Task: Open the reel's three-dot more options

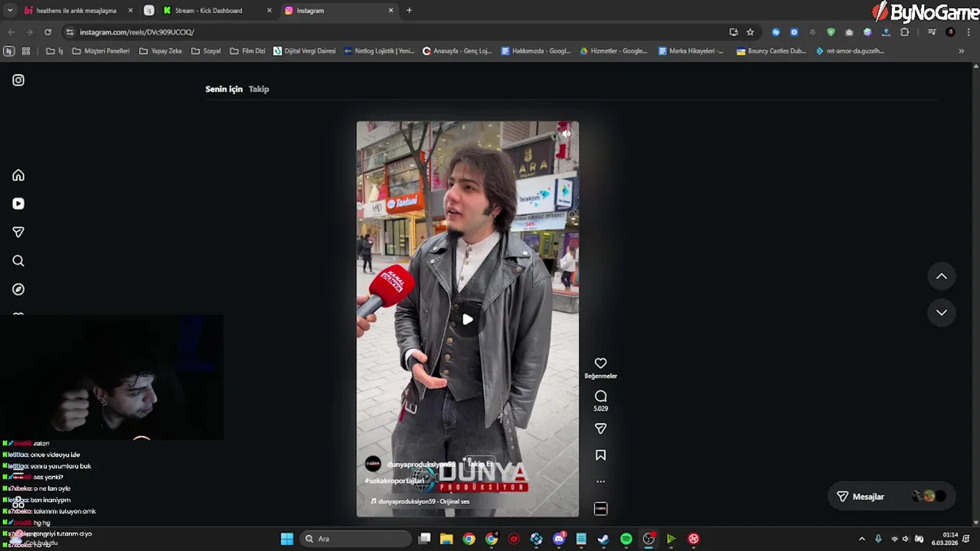Action: click(600, 481)
